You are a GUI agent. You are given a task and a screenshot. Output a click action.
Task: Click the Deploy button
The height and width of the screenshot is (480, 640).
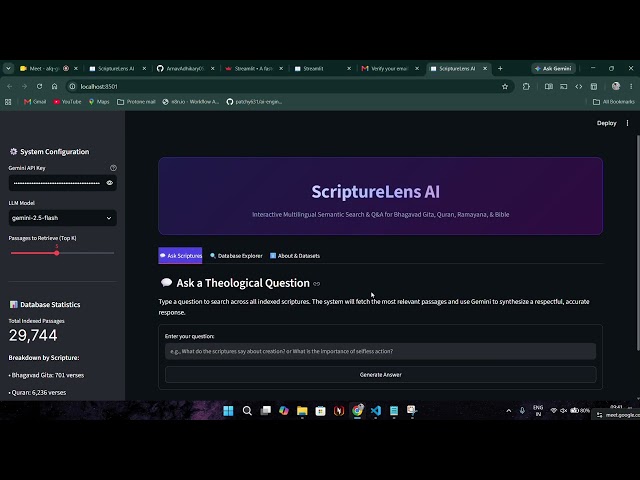pyautogui.click(x=607, y=123)
